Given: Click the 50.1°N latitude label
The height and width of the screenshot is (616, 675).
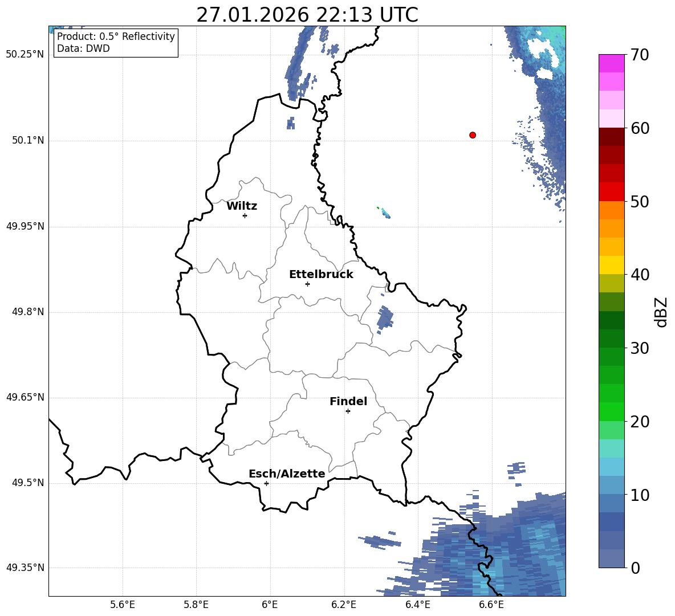Looking at the screenshot, I should click(29, 141).
